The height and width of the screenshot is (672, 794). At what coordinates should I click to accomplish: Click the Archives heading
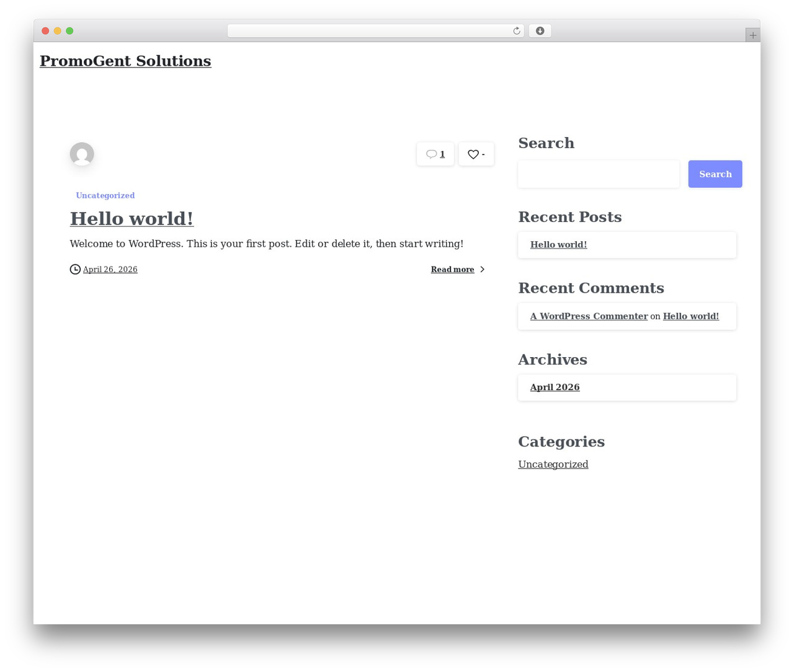553,360
